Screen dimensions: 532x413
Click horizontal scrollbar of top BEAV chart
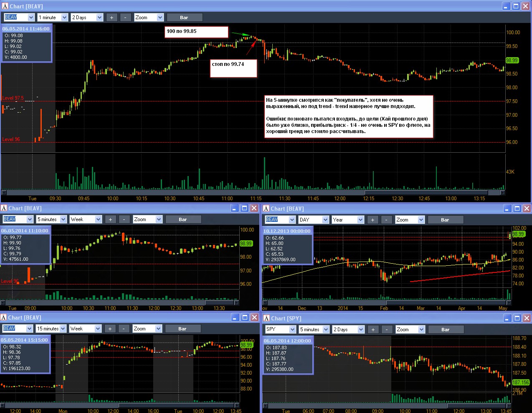coord(253,193)
